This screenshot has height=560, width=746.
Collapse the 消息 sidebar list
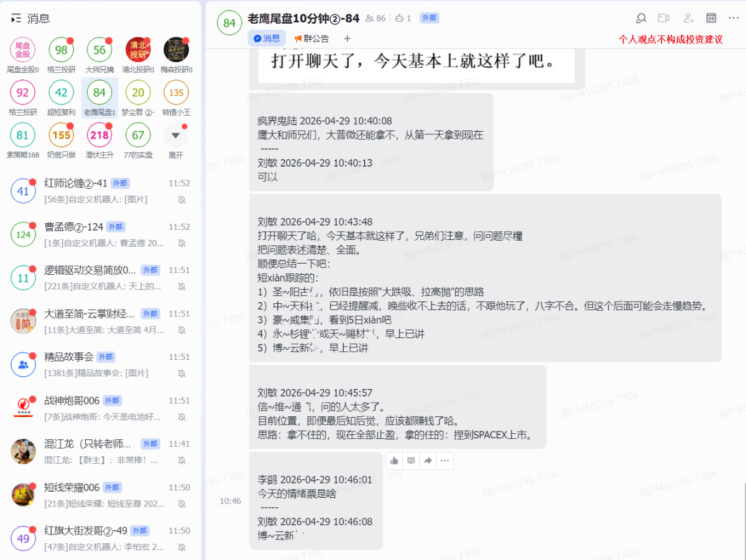17,19
